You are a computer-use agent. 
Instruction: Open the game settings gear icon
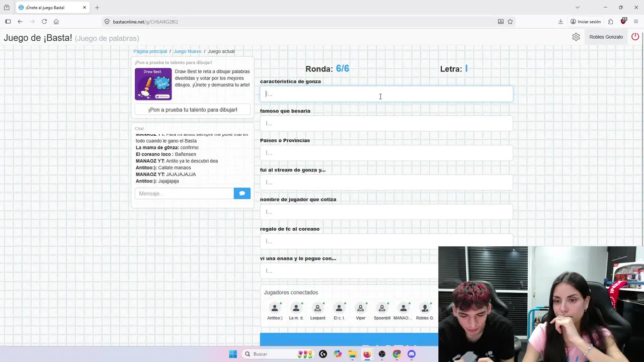[x=576, y=37]
